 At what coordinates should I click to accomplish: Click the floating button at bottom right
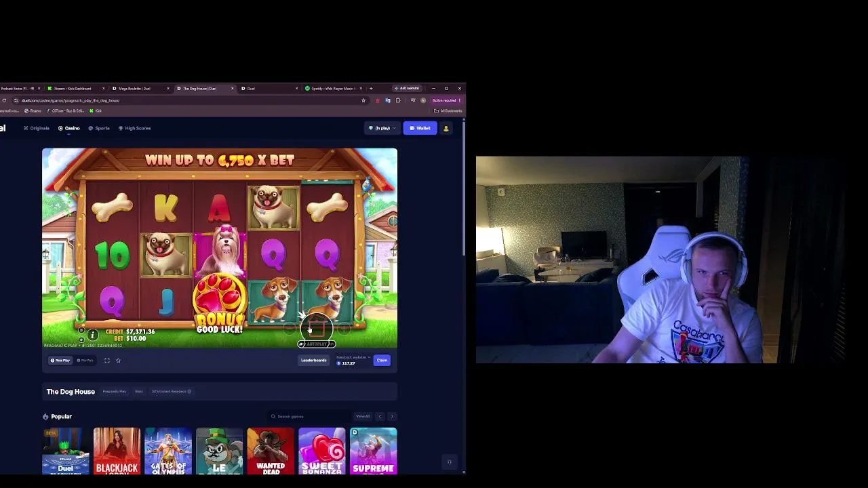pos(449,462)
